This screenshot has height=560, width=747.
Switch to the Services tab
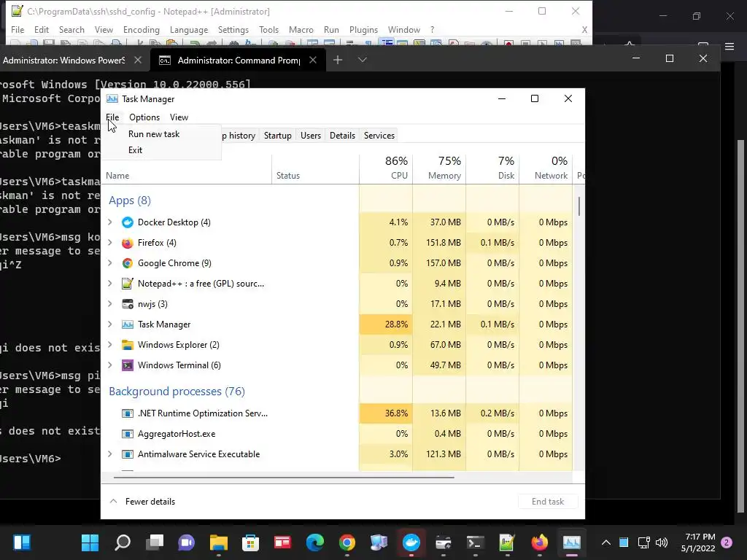(x=379, y=136)
